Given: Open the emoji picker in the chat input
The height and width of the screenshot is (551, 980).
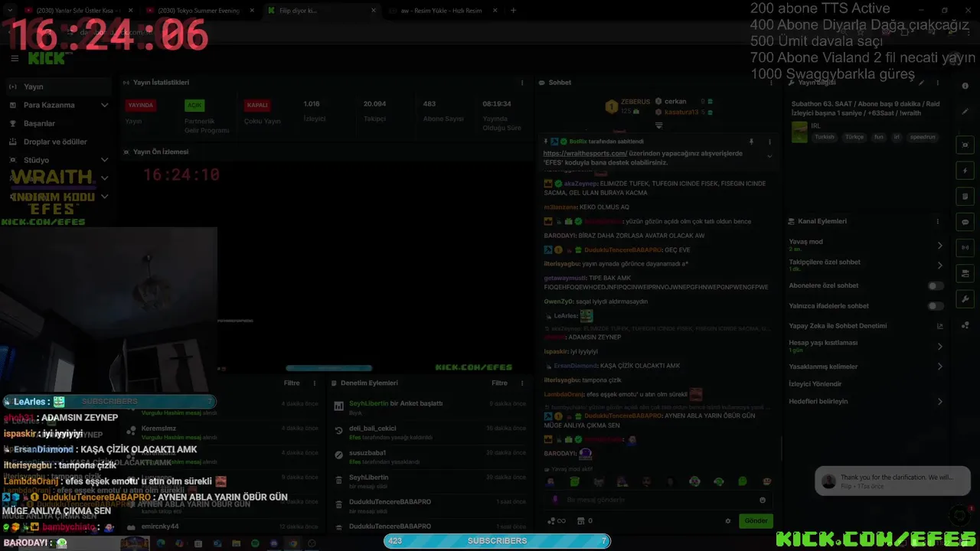Looking at the screenshot, I should pos(763,500).
